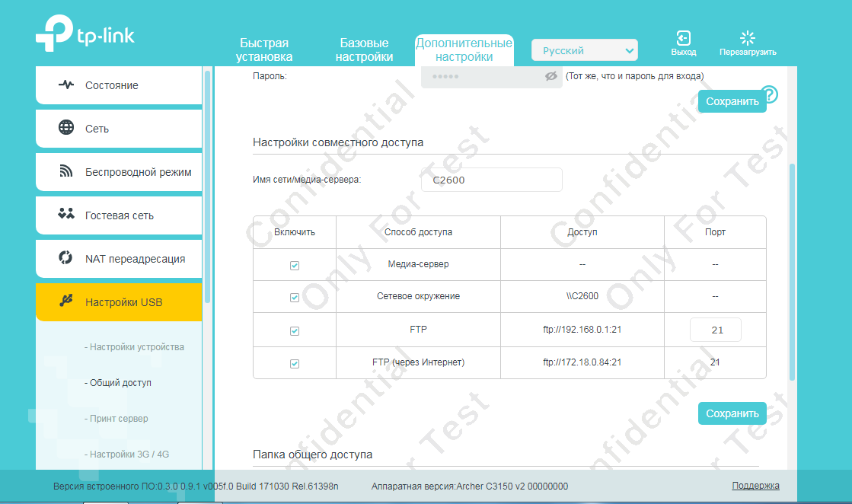Click the USB plug icon in Настройки USB
Viewport: 852px width, 504px height.
(x=66, y=301)
